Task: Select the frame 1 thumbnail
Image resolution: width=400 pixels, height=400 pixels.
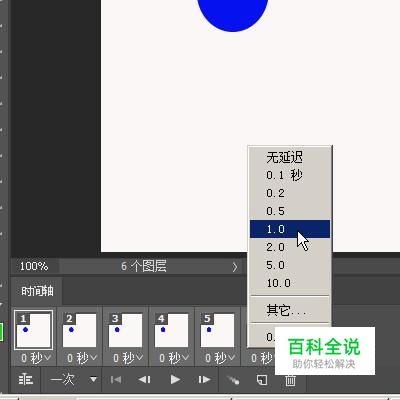Action: point(33,330)
